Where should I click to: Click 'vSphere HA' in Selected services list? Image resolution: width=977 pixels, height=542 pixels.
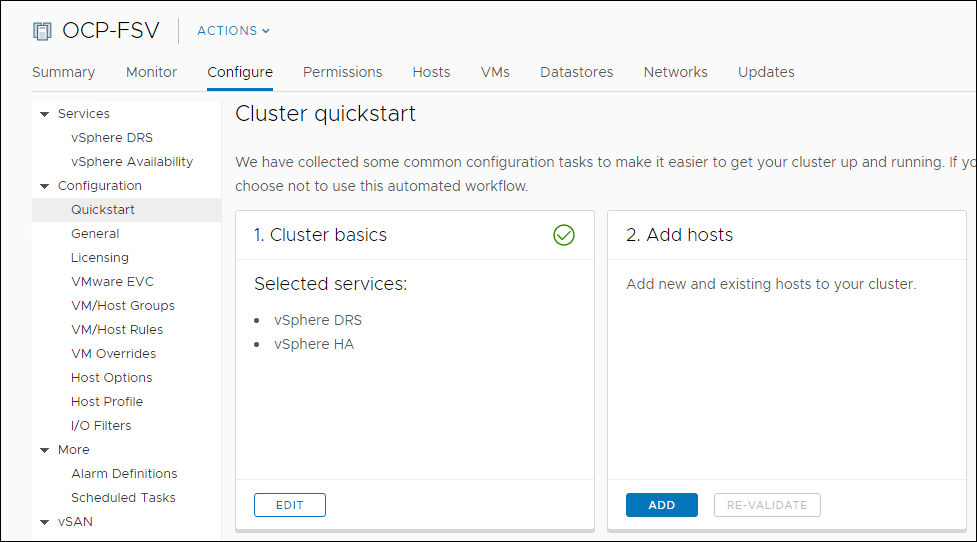314,345
